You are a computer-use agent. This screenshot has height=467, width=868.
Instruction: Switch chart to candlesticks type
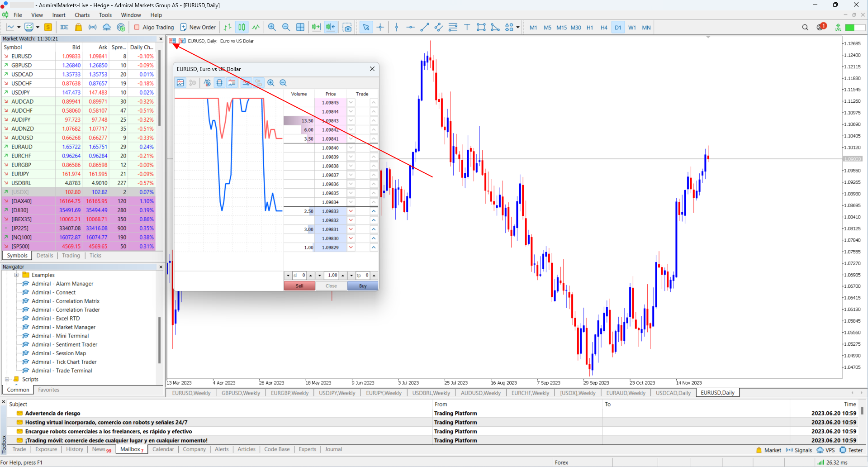(242, 27)
